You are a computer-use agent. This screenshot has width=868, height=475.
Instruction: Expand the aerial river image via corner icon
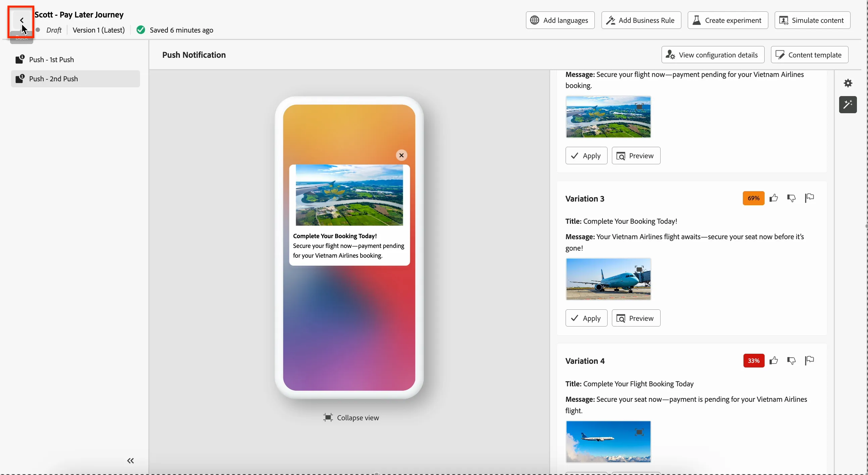639,107
